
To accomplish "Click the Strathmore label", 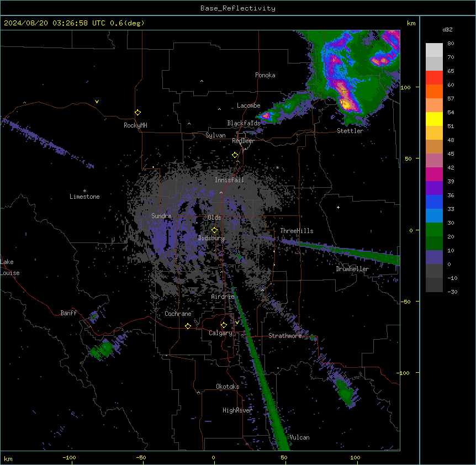I will 285,336.
